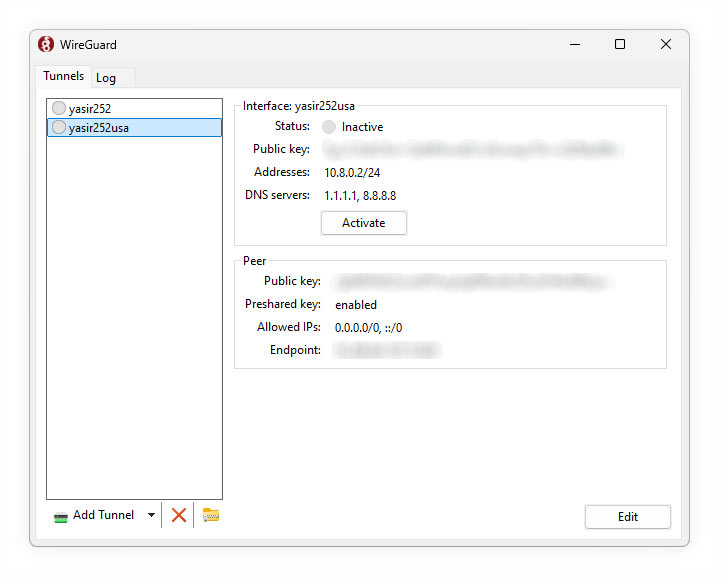The width and height of the screenshot is (721, 583).
Task: Select the Tunnels tab
Action: (x=63, y=76)
